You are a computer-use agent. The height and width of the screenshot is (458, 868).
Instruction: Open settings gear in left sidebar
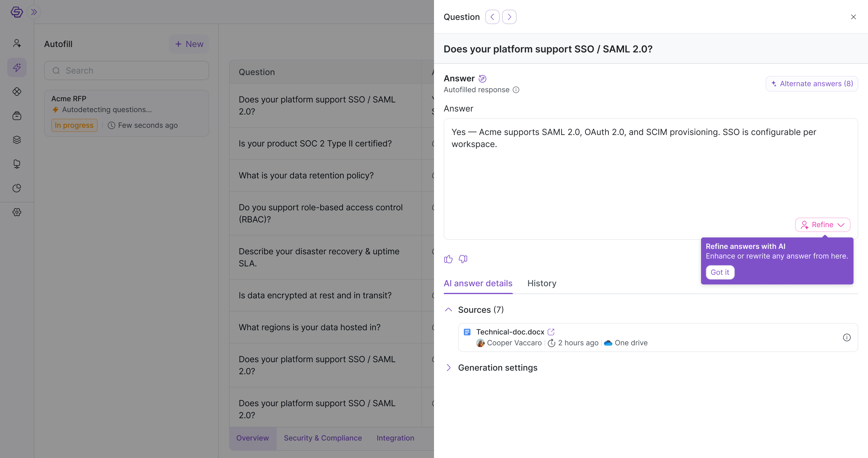tap(17, 212)
